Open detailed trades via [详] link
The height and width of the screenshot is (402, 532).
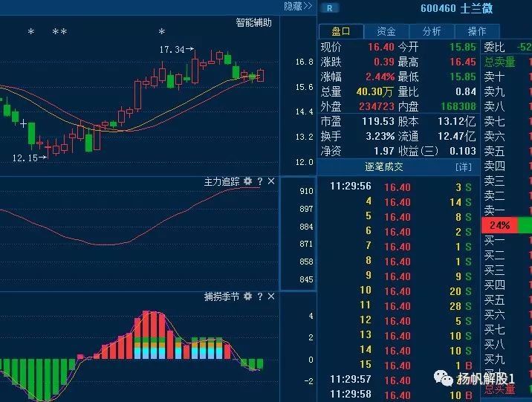464,167
